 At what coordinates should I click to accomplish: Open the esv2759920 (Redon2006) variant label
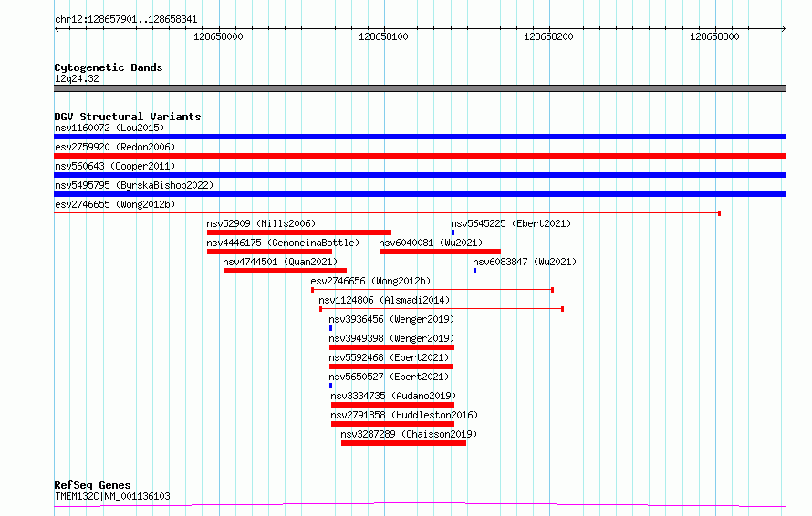pyautogui.click(x=115, y=147)
